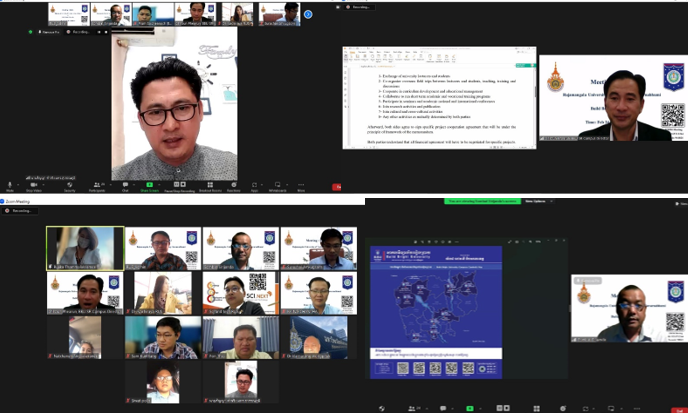Open Chat in the screen-sharing Zoom toolbar
This screenshot has width=688, height=413.
(443, 409)
